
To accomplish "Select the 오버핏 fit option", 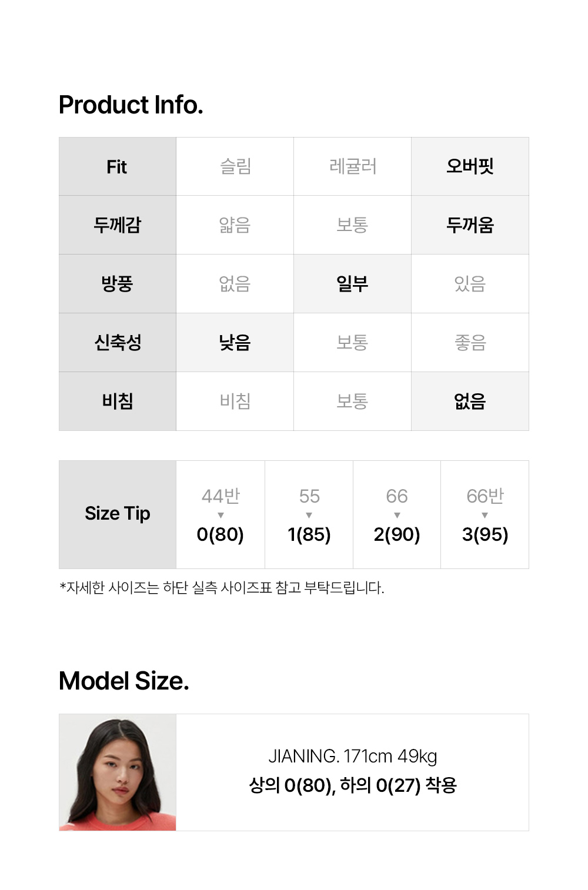I will point(470,166).
